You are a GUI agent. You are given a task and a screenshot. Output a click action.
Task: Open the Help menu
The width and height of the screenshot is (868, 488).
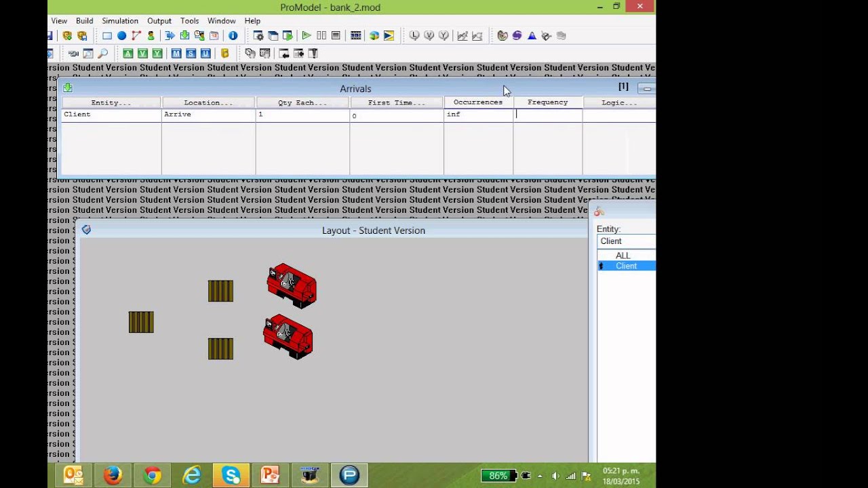coord(252,21)
